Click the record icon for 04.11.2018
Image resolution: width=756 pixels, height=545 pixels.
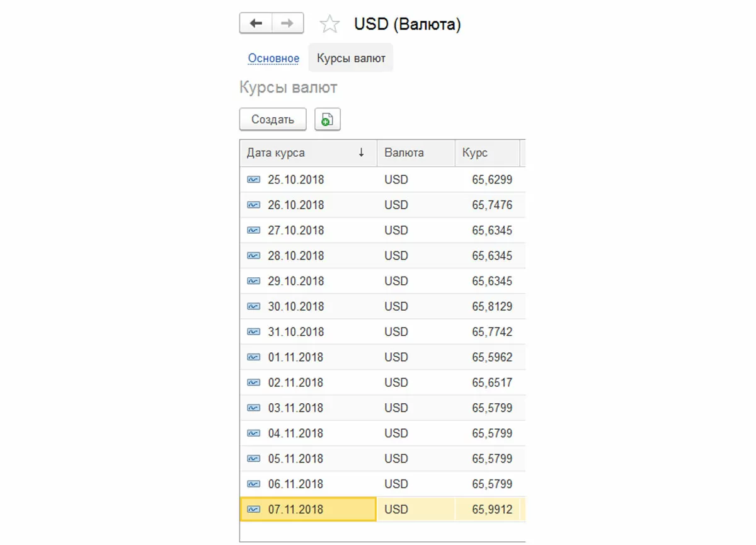coord(253,433)
